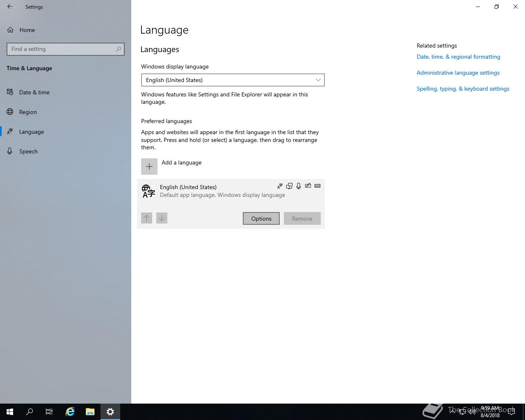Click the search magnifier in Find a setting
Image resolution: width=525 pixels, height=420 pixels.
119,49
